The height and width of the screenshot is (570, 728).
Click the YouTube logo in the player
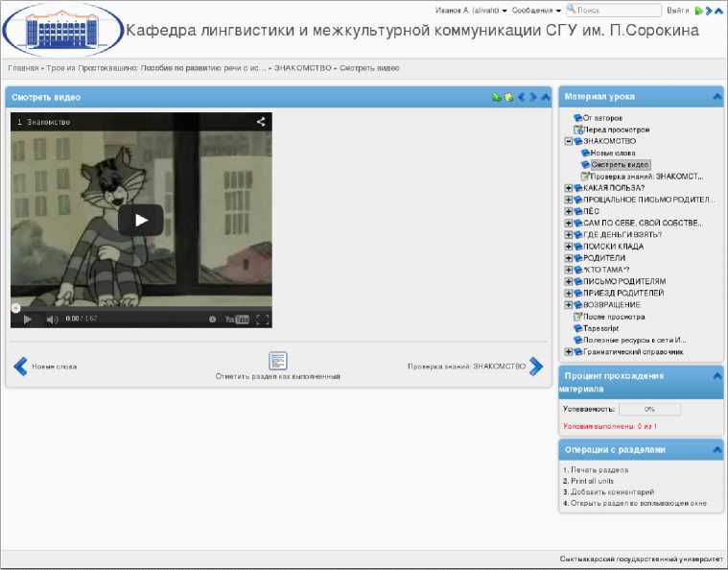point(237,320)
